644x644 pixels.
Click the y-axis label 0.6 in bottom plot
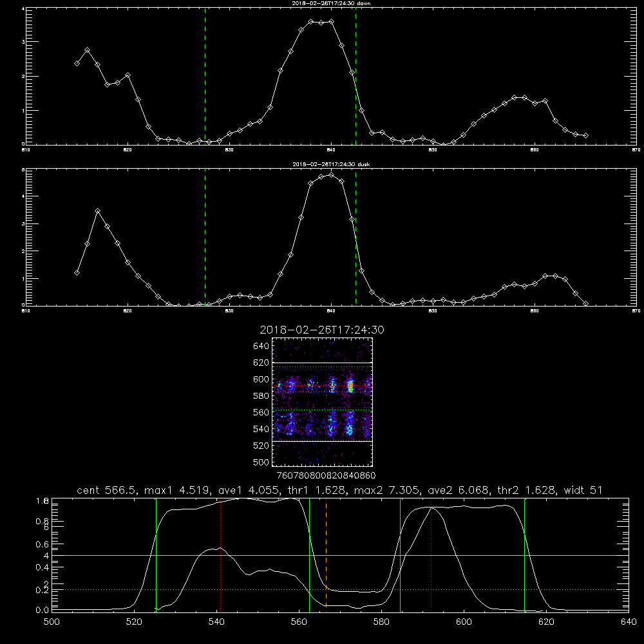pyautogui.click(x=43, y=544)
